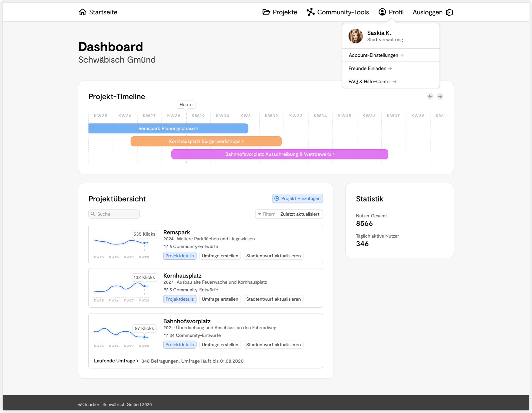532x413 pixels.
Task: Open the Projekte folder icon
Action: pyautogui.click(x=266, y=12)
